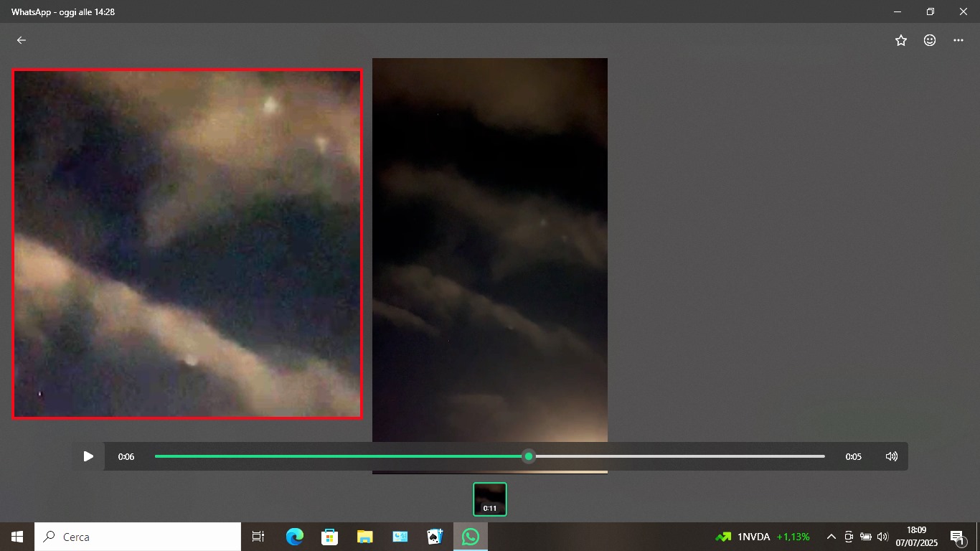This screenshot has height=551, width=980.
Task: Click the Meet Now tray icon
Action: [x=849, y=537]
